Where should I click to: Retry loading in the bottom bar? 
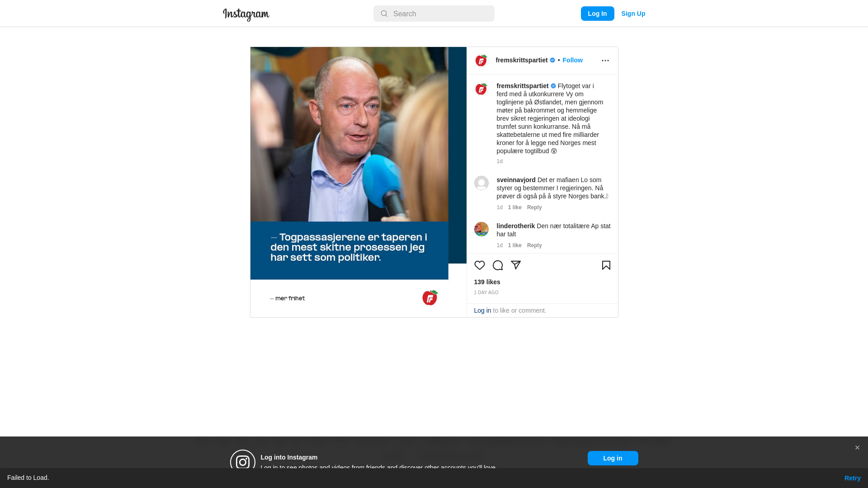click(852, 478)
